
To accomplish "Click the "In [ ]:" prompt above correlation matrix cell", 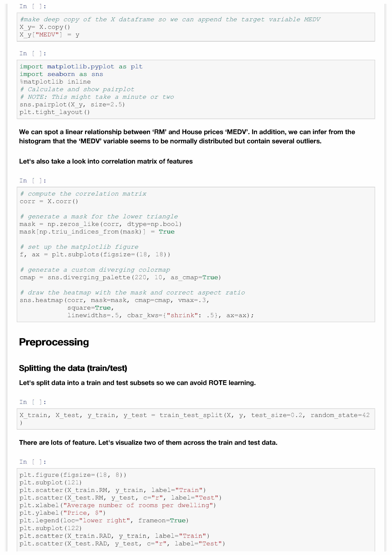I will 33,181.
